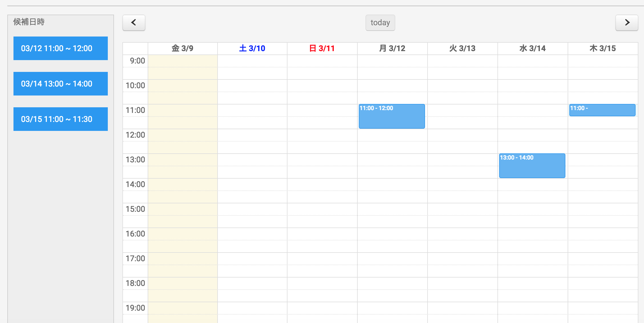Click the 火 3/13 column header
The height and width of the screenshot is (323, 644).
coord(462,48)
